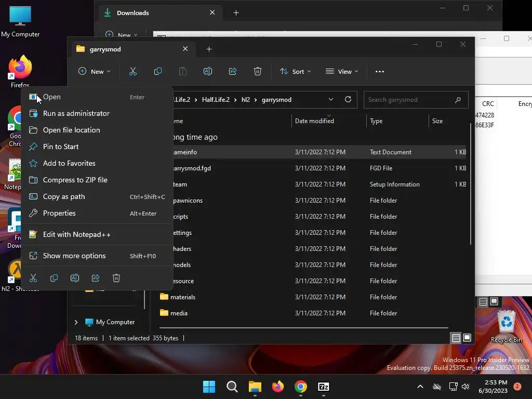Click the Cut icon in garrysmod toolbar

click(x=132, y=71)
